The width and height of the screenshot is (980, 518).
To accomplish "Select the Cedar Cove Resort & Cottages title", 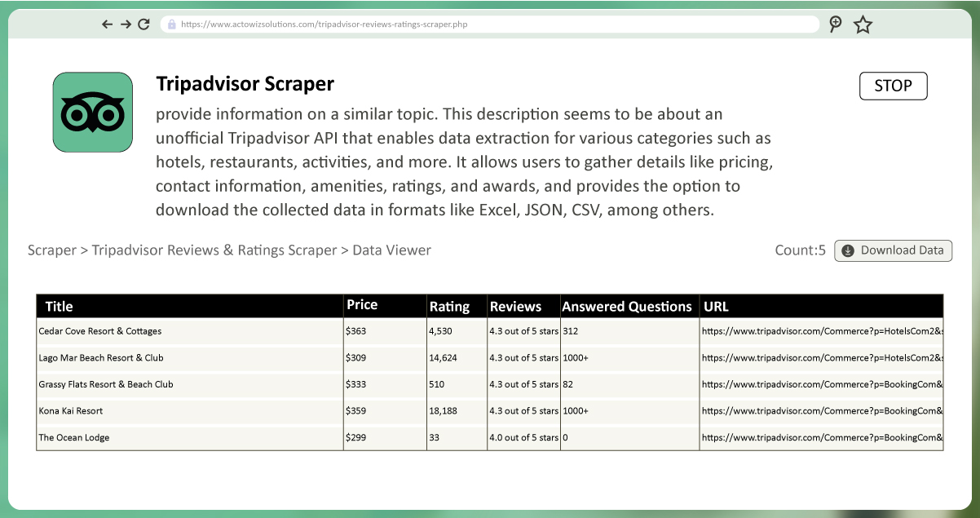I will tap(100, 331).
